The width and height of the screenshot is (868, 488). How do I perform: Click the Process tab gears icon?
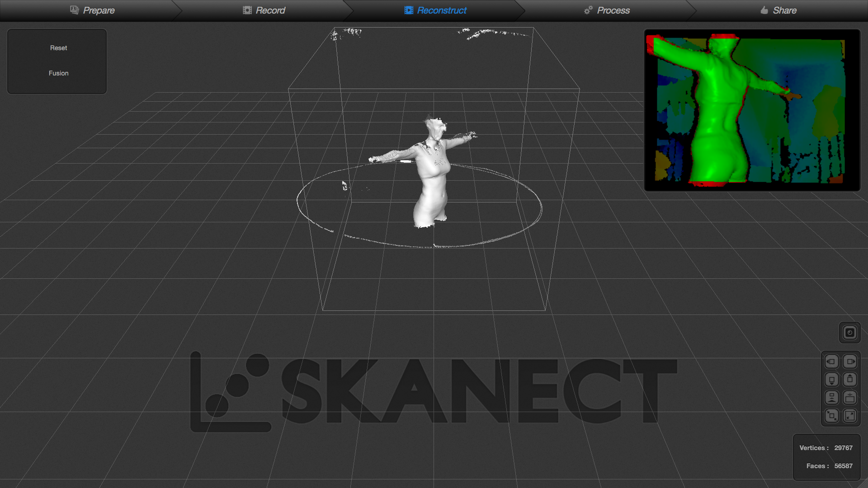point(588,10)
